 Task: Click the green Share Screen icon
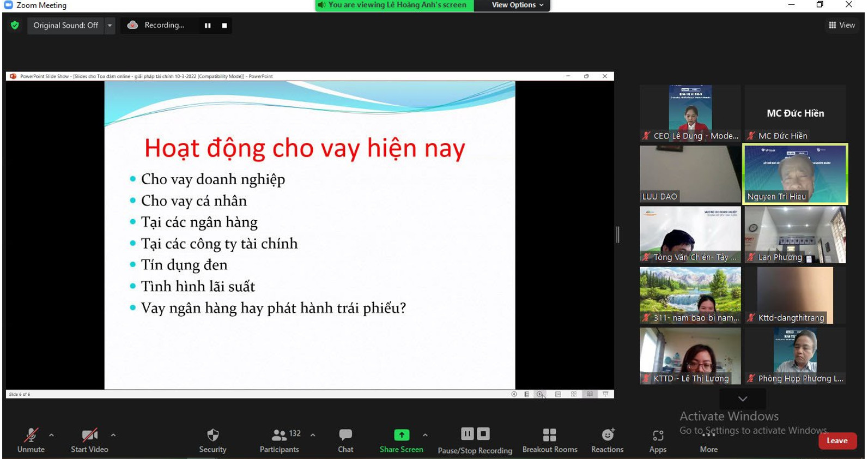point(401,435)
